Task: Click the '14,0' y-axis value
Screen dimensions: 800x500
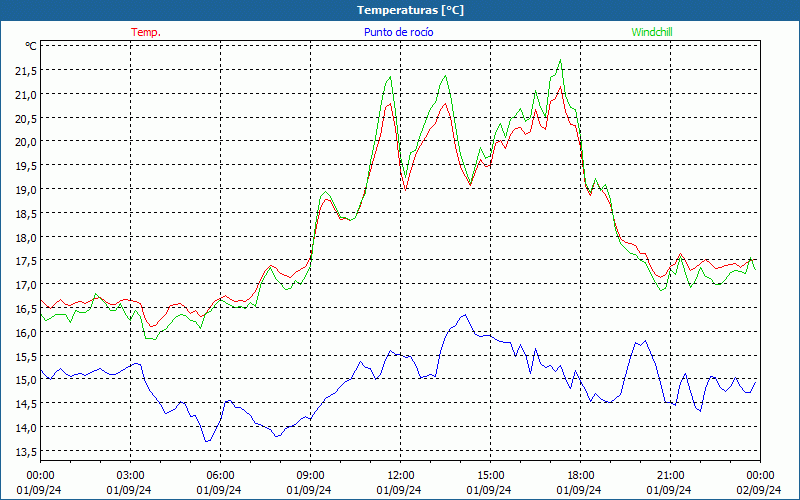Action: (26, 428)
